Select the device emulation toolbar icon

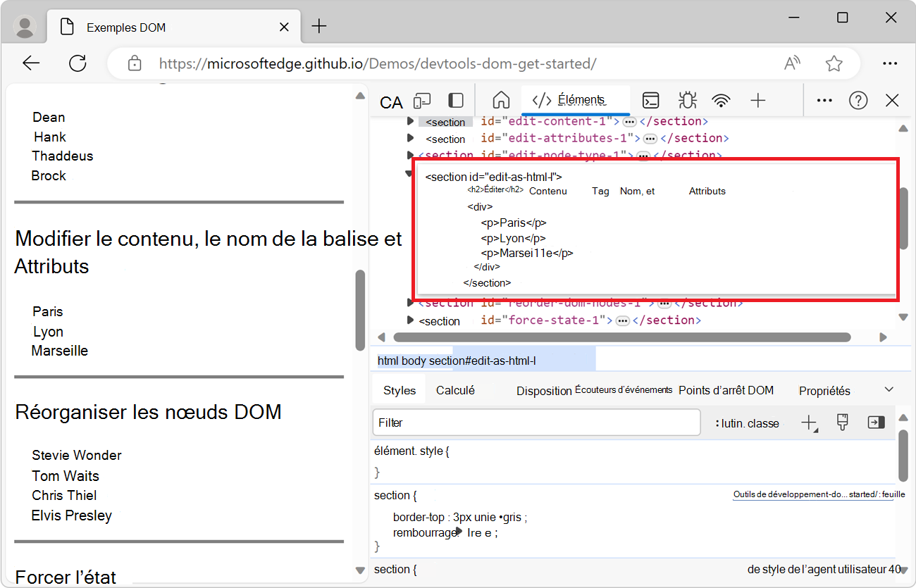click(421, 101)
